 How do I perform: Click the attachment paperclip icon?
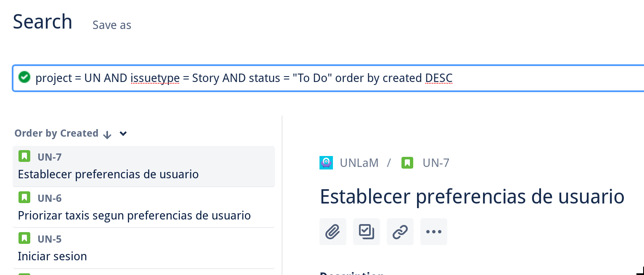click(x=333, y=232)
